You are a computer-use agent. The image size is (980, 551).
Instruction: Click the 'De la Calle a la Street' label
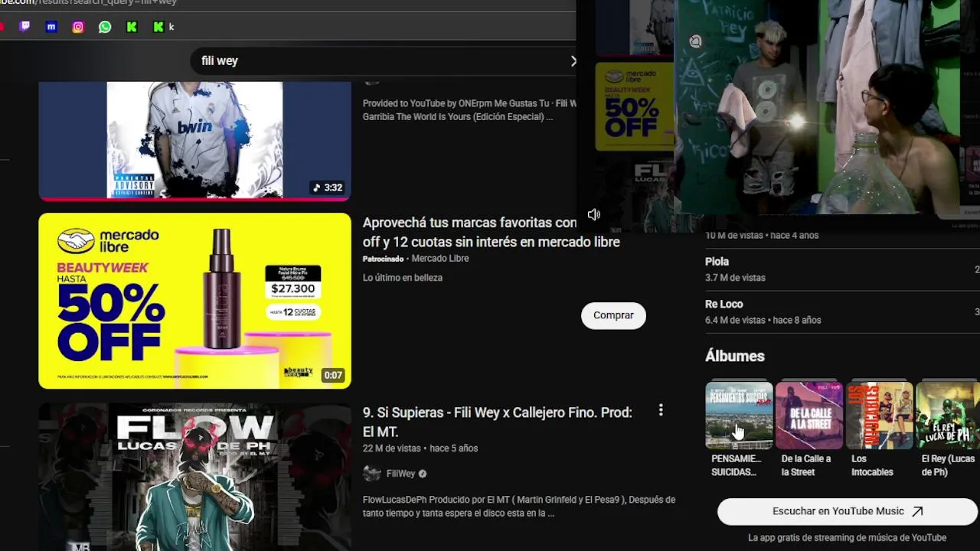click(805, 465)
